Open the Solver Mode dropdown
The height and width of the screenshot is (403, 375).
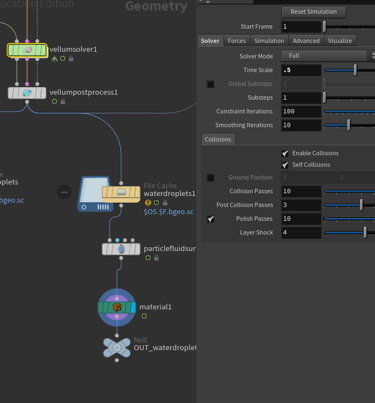click(328, 56)
